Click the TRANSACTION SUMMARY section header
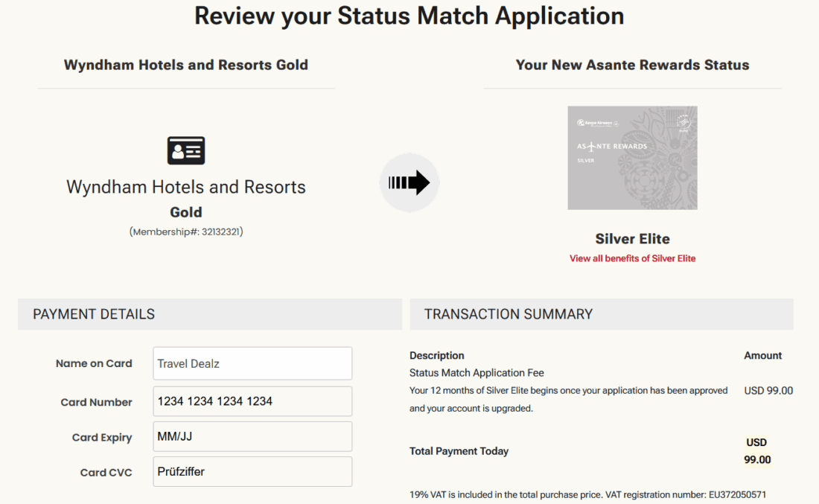This screenshot has height=504, width=819. pos(509,314)
